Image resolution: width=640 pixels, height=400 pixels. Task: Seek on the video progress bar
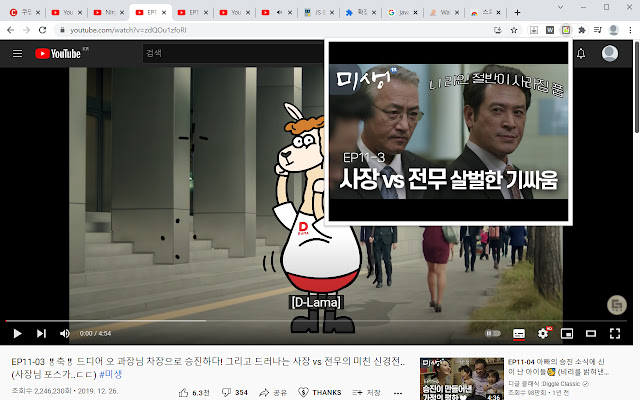pos(316,321)
